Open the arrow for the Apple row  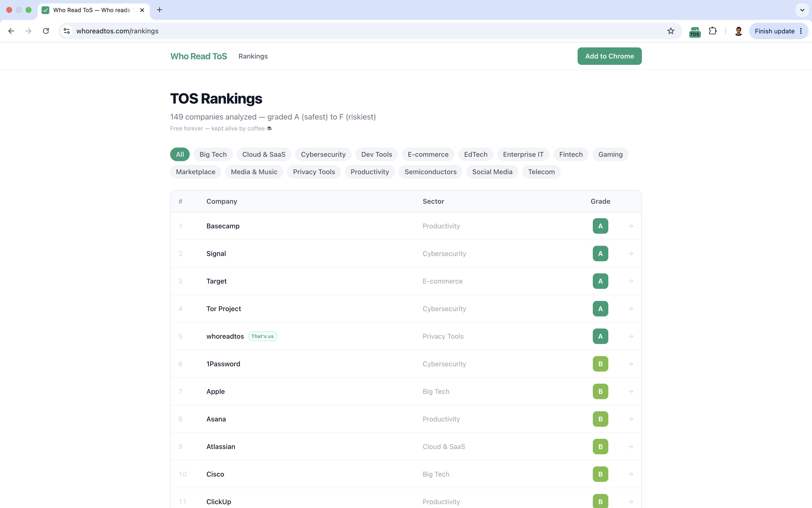[x=631, y=391]
